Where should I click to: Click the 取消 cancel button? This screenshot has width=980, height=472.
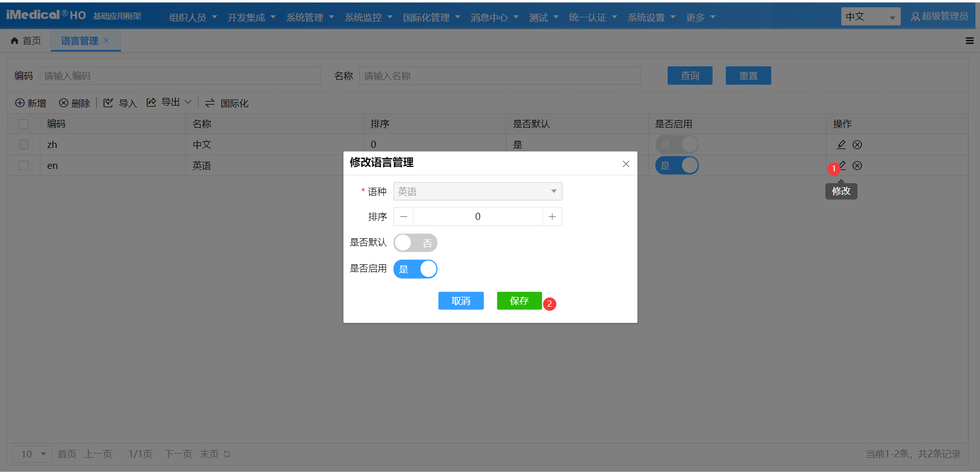point(461,301)
